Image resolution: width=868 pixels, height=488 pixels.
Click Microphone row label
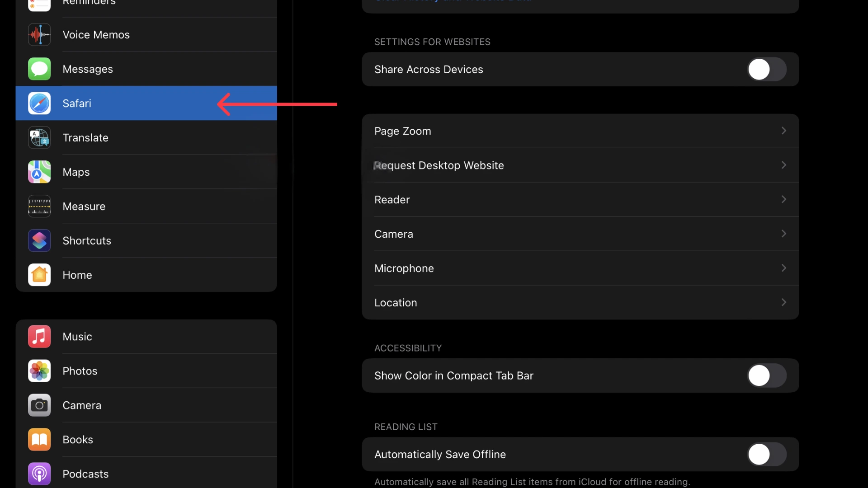[x=404, y=268]
